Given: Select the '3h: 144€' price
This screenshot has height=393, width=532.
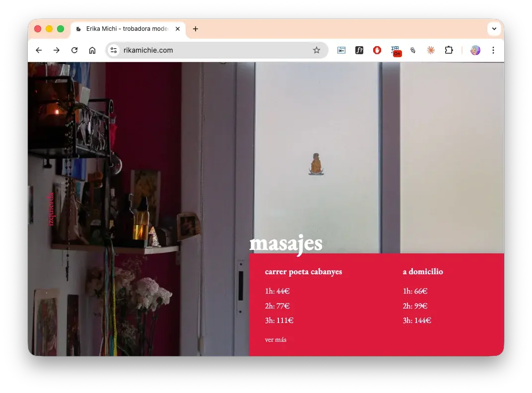Looking at the screenshot, I should click(x=417, y=320).
